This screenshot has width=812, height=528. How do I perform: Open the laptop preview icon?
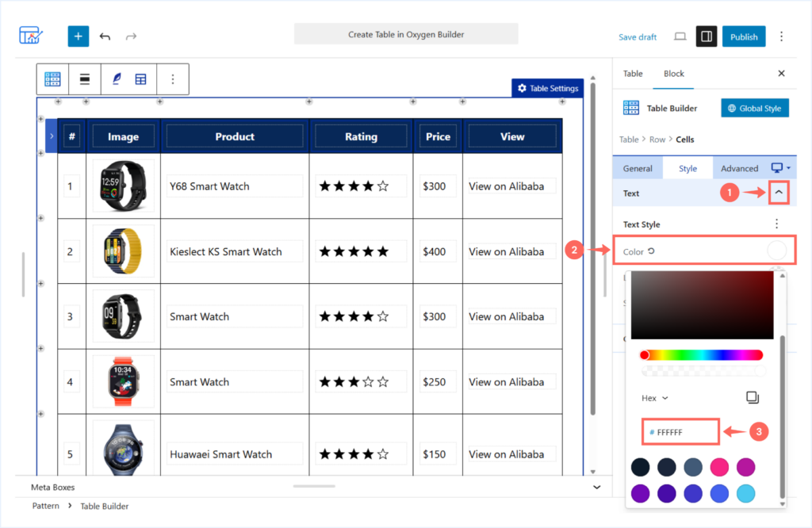click(680, 36)
